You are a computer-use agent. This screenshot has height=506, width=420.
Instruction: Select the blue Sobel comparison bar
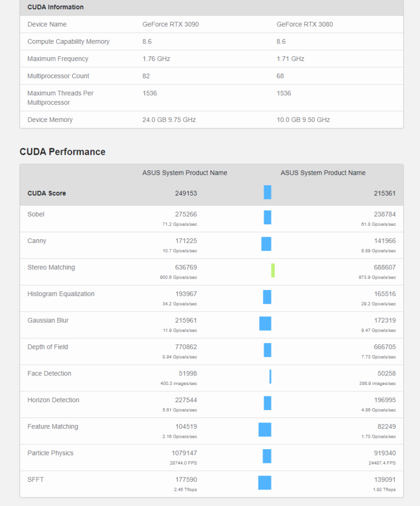point(267,217)
